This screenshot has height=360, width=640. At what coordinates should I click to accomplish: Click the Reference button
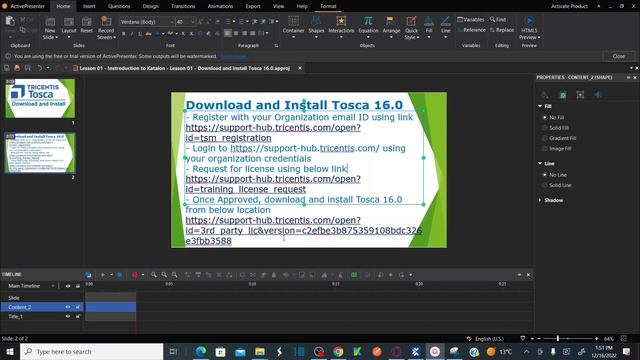coord(471,30)
